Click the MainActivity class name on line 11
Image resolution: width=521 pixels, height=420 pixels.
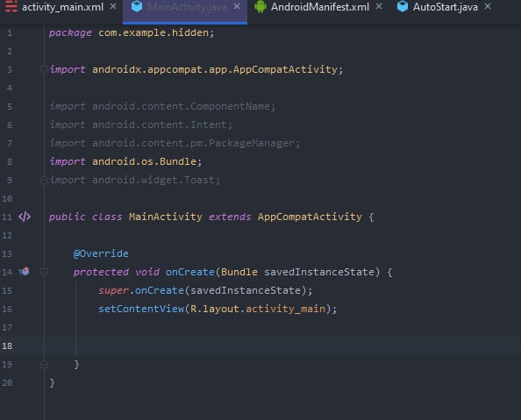point(166,217)
